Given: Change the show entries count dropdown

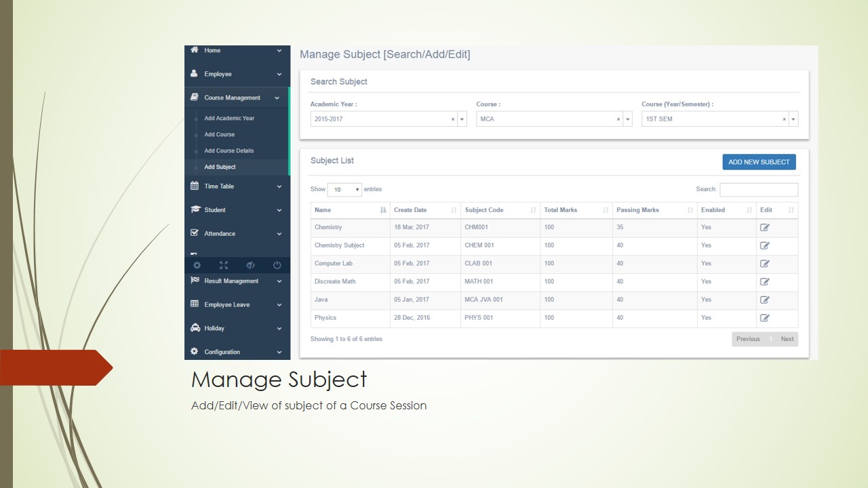Looking at the screenshot, I should coord(344,190).
